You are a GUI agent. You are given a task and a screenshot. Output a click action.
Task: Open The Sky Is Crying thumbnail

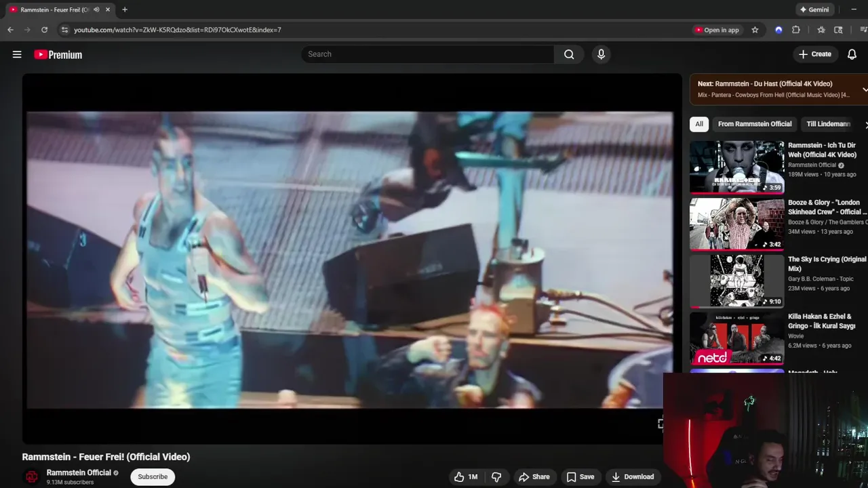click(737, 281)
